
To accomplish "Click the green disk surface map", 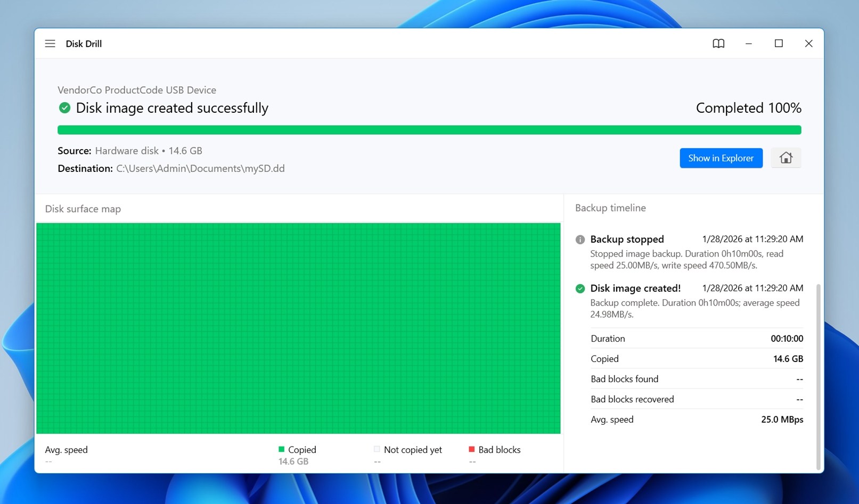I will [x=298, y=327].
